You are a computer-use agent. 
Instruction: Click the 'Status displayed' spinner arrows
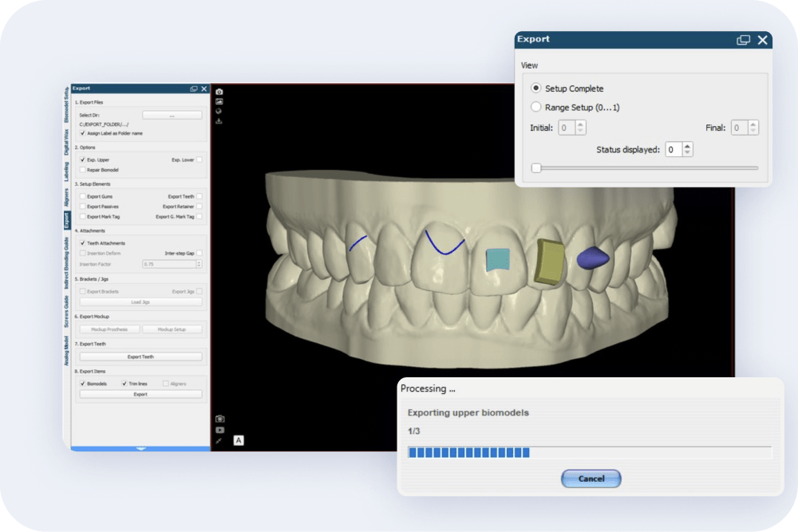[688, 149]
